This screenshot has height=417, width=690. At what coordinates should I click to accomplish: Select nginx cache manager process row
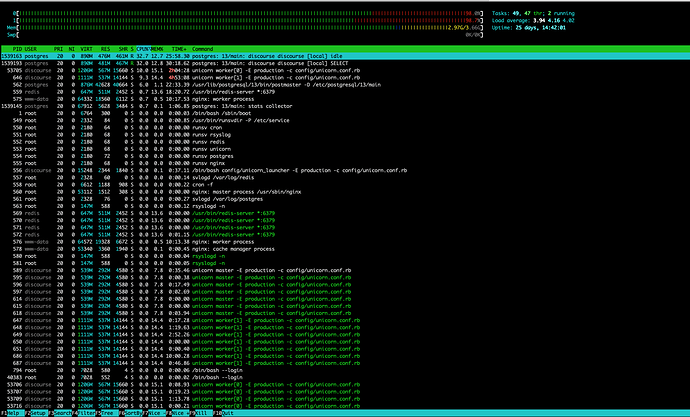point(345,249)
